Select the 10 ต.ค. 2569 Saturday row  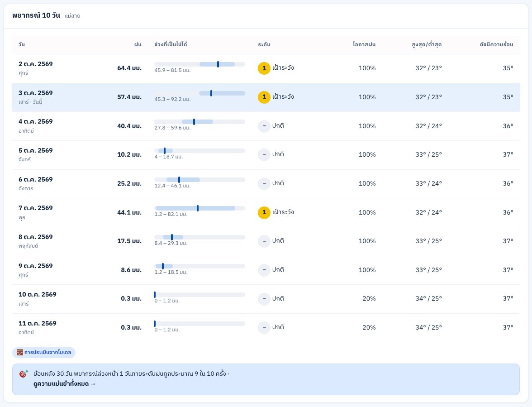coord(266,299)
